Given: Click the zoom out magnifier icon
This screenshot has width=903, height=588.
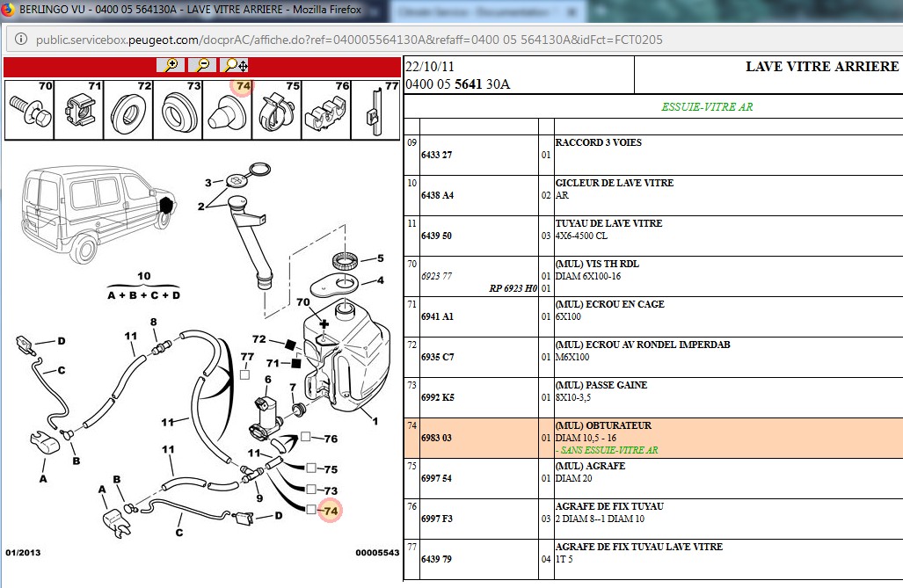Looking at the screenshot, I should 202,65.
